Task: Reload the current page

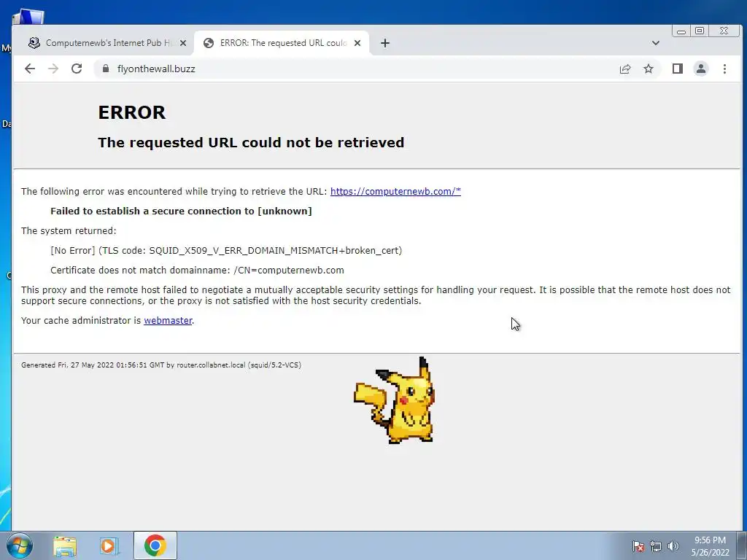Action: coord(76,69)
